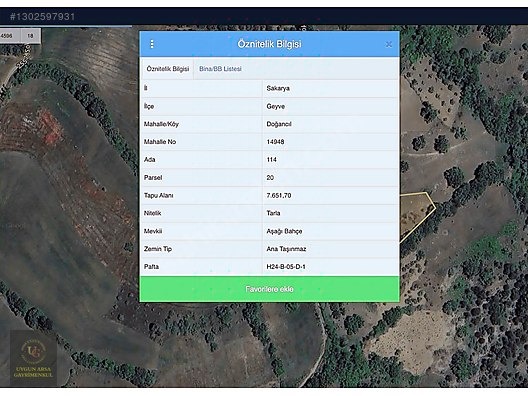Select the Mahalle No value 14948
Image resolution: width=528 pixels, height=396 pixels.
[x=275, y=142]
